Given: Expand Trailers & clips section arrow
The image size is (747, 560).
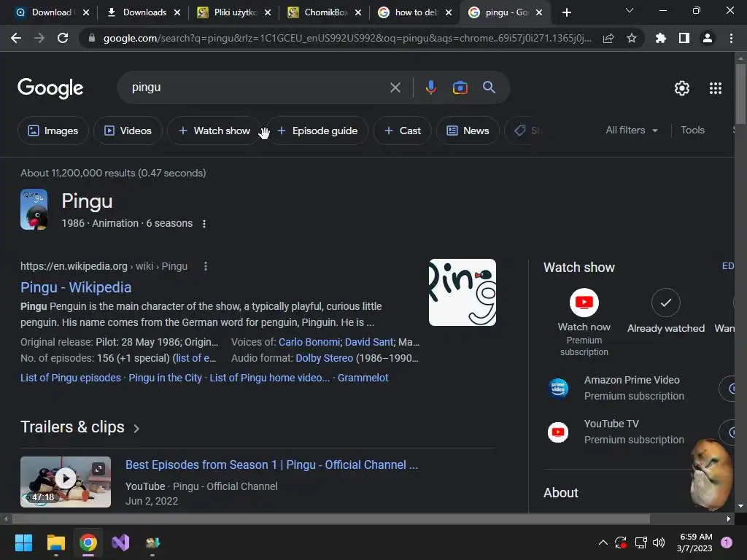Looking at the screenshot, I should click(136, 429).
